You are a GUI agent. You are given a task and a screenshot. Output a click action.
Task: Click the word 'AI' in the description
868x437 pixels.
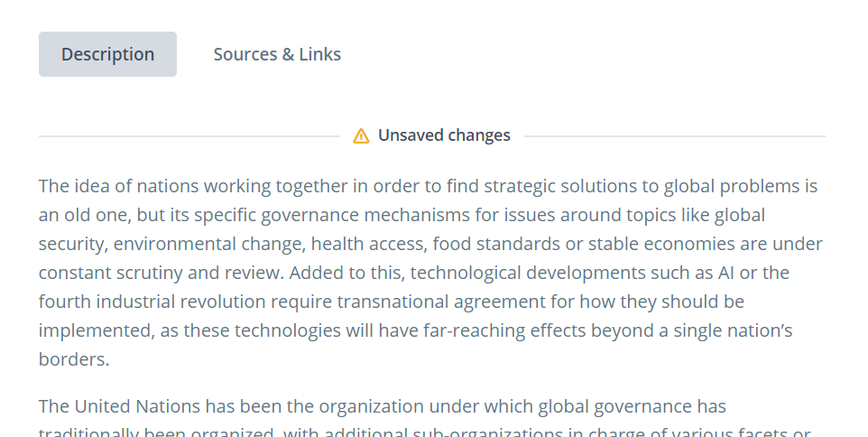pos(726,273)
